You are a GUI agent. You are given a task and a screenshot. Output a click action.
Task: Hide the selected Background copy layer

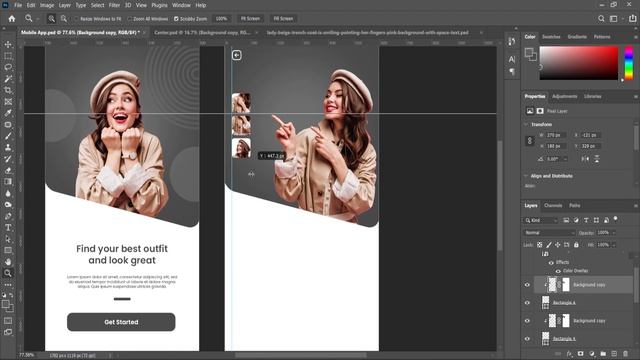(x=527, y=285)
